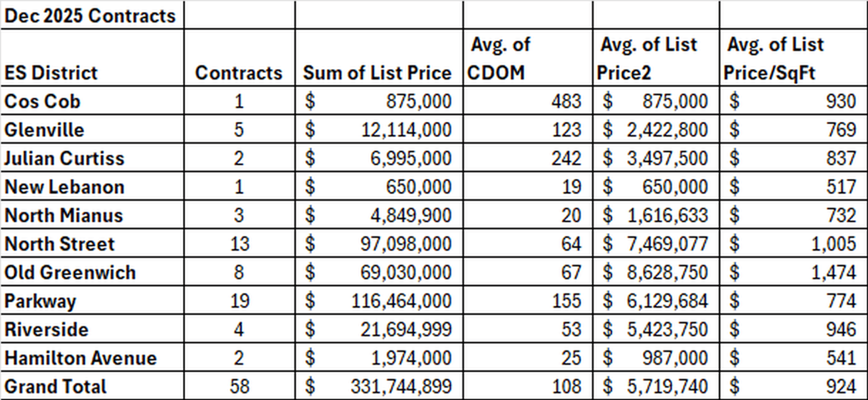Select the Sum of List Price header
Screen dimensions: 868x400
tap(377, 72)
